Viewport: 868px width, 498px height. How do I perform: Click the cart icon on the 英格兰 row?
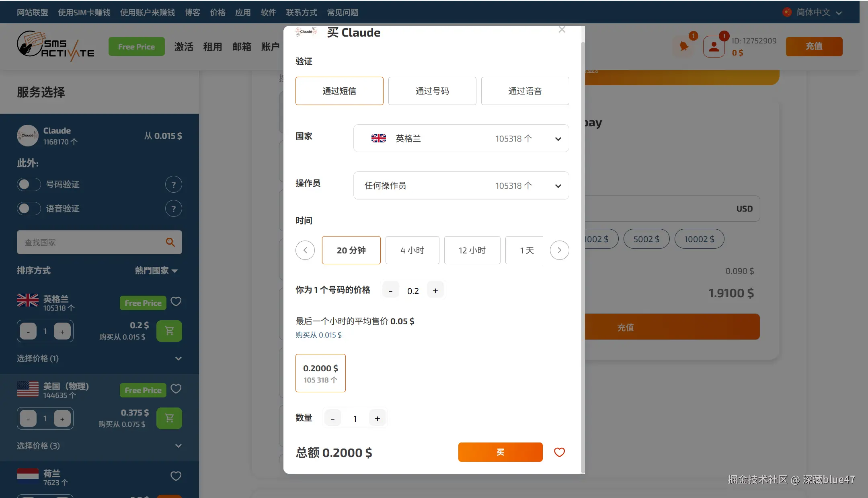(x=169, y=331)
